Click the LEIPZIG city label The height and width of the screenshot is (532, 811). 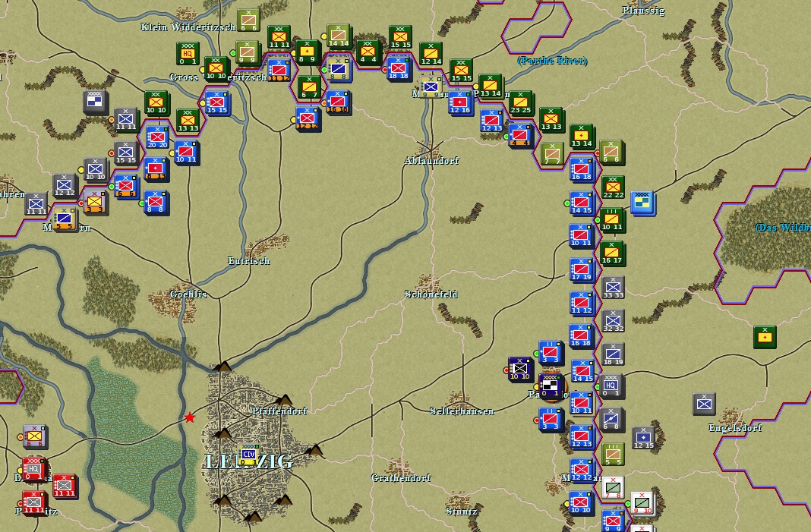[x=249, y=461]
